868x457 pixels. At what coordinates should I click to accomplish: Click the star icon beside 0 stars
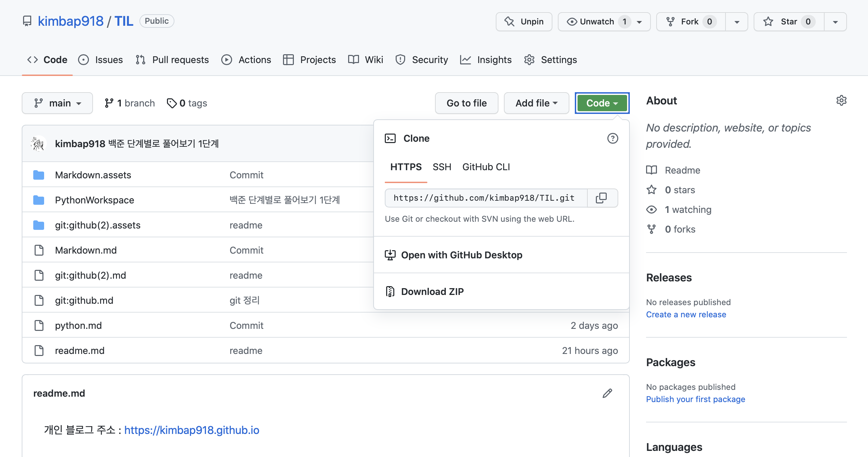pyautogui.click(x=652, y=190)
